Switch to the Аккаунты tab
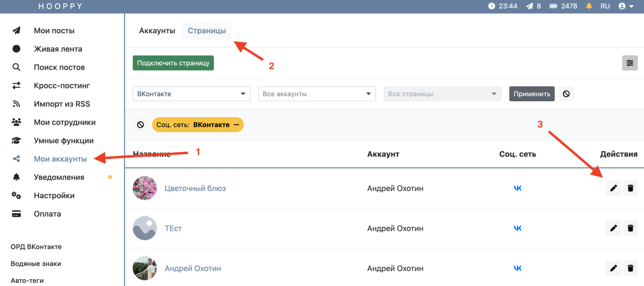Viewport: 644px width, 286px height. point(157,31)
